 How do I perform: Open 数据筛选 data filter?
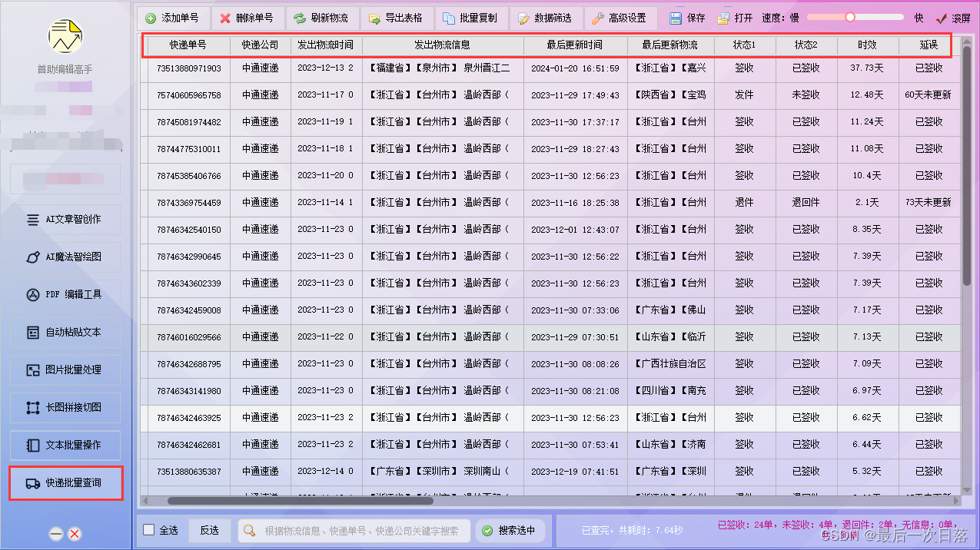544,18
